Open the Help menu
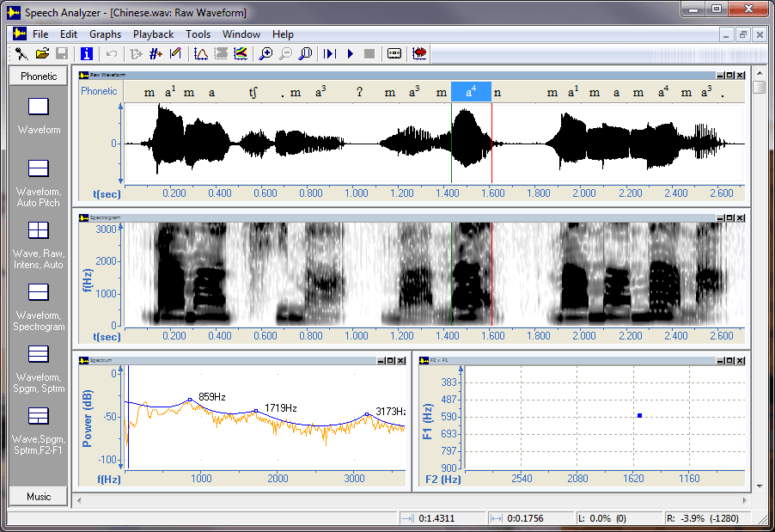This screenshot has height=532, width=775. [x=283, y=34]
